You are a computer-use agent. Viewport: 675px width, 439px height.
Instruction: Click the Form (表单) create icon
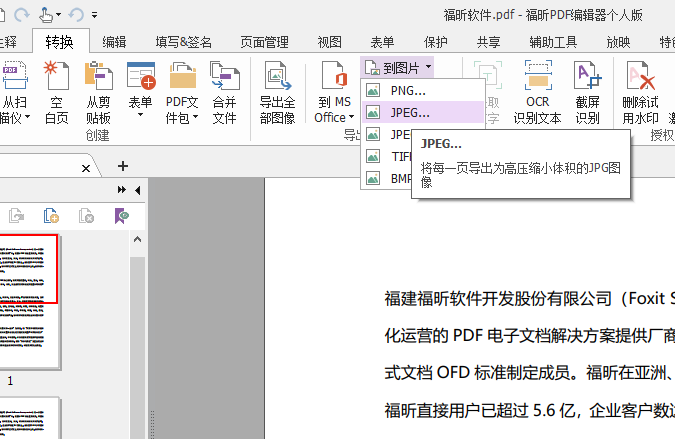pos(141,76)
